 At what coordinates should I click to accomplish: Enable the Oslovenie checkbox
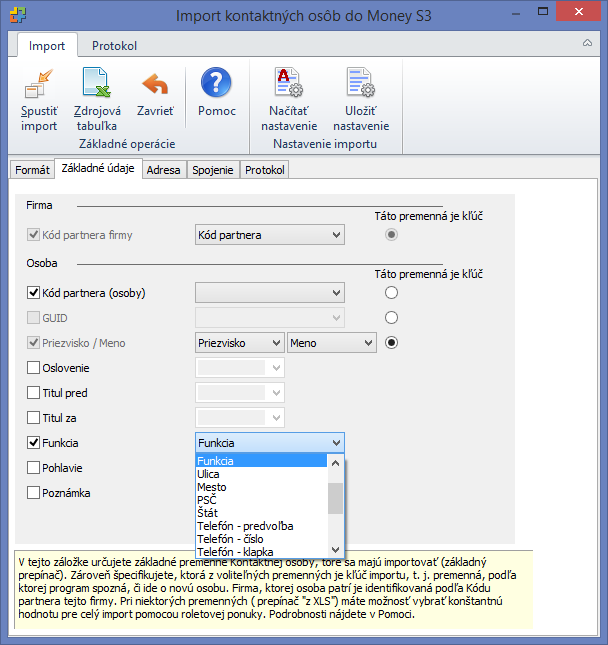click(x=33, y=368)
